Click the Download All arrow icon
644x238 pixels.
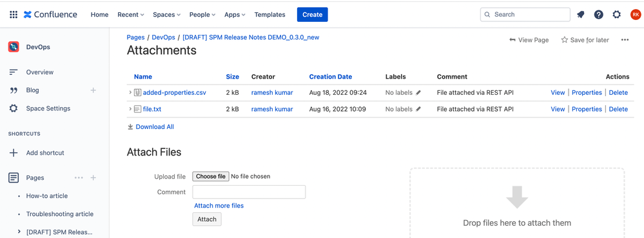click(x=130, y=126)
